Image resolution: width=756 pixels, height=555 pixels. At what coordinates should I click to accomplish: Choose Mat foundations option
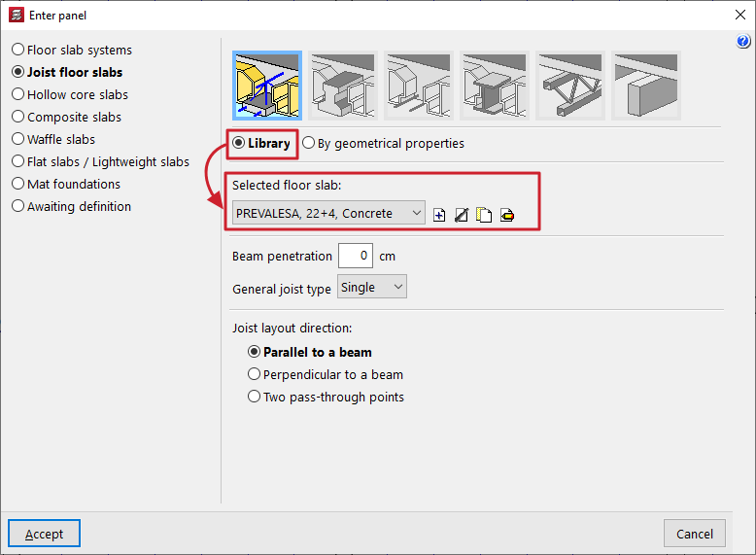click(66, 184)
